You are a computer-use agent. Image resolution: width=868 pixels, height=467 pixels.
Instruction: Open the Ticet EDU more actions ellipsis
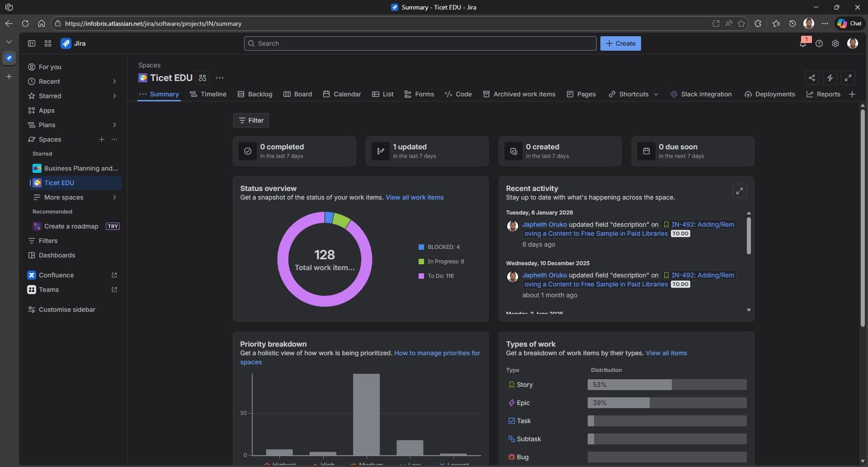tap(220, 78)
